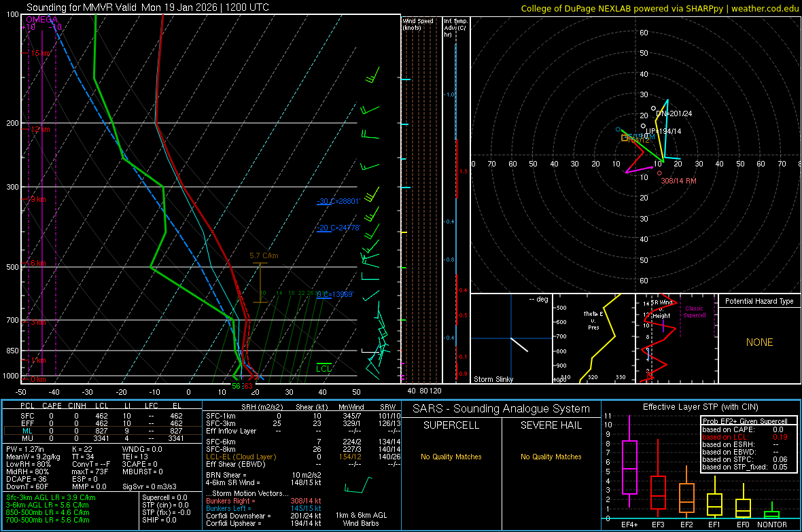Click the weather.cod.edu NEXLAB credit text
The width and height of the screenshot is (802, 532).
click(x=660, y=9)
